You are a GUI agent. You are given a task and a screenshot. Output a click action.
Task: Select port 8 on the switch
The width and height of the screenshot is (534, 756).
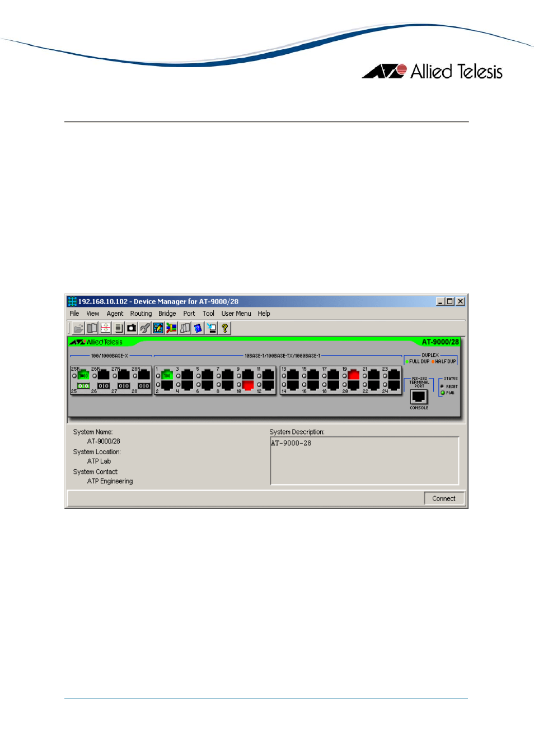[227, 385]
